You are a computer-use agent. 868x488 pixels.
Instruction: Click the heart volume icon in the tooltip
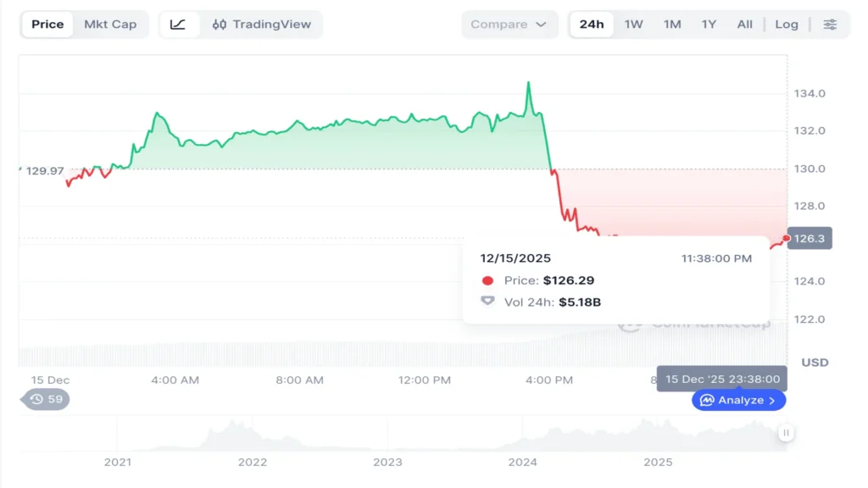(x=487, y=301)
